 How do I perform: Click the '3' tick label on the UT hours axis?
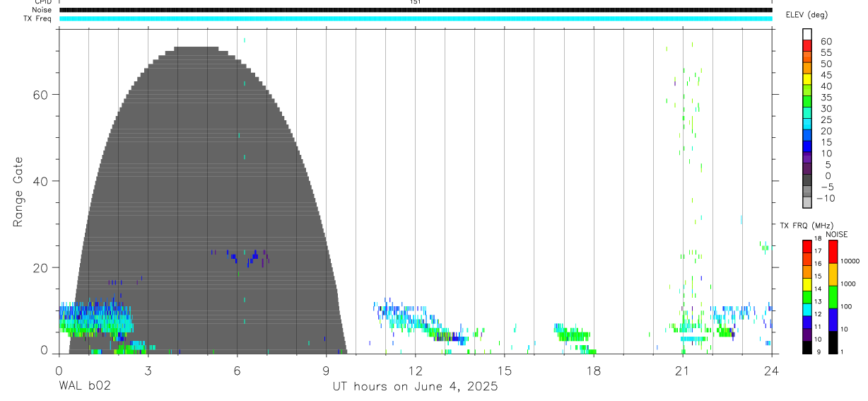click(x=148, y=371)
